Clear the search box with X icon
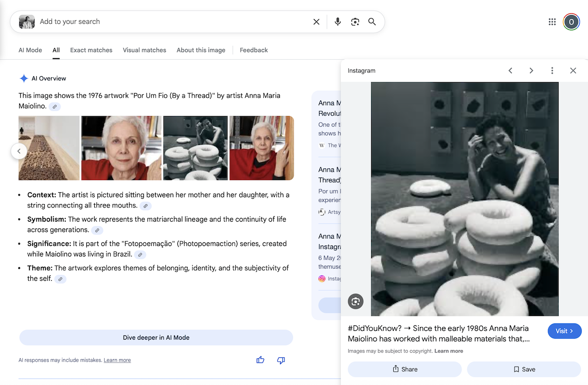 (x=317, y=22)
